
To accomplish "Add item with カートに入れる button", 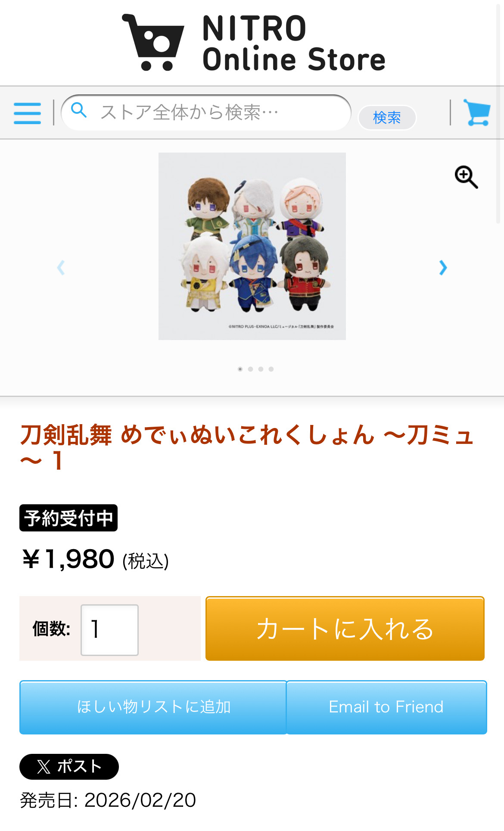I will click(x=345, y=628).
